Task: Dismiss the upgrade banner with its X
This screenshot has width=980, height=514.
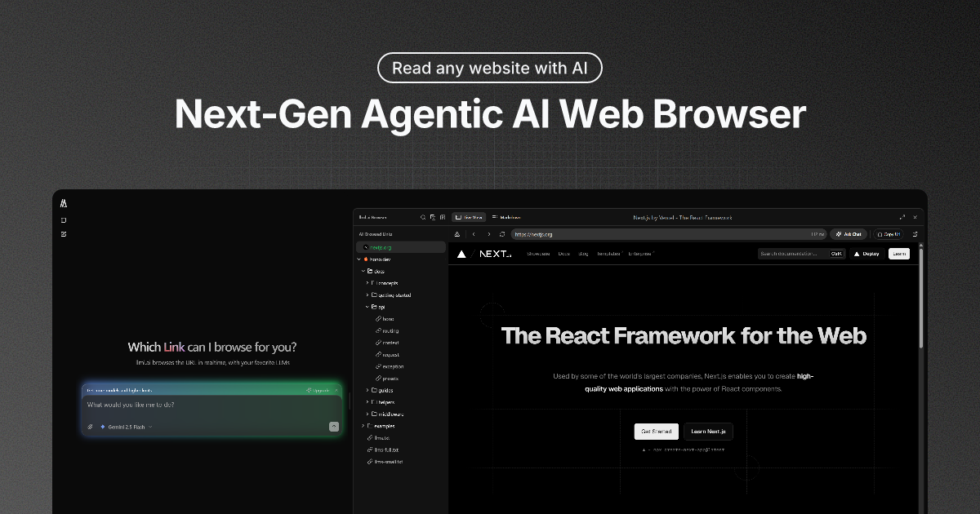Action: (x=336, y=390)
